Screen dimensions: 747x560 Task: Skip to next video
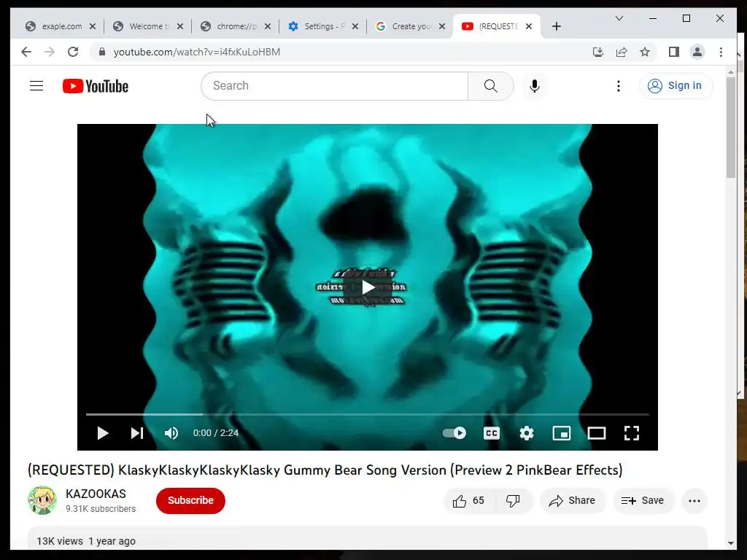pos(137,433)
